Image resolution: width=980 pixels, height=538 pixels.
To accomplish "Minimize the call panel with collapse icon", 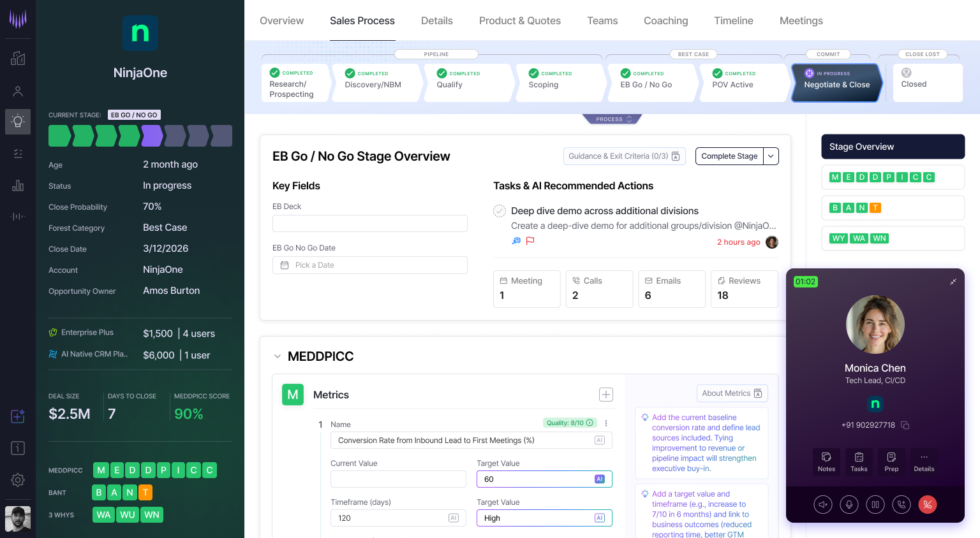I will pos(953,282).
